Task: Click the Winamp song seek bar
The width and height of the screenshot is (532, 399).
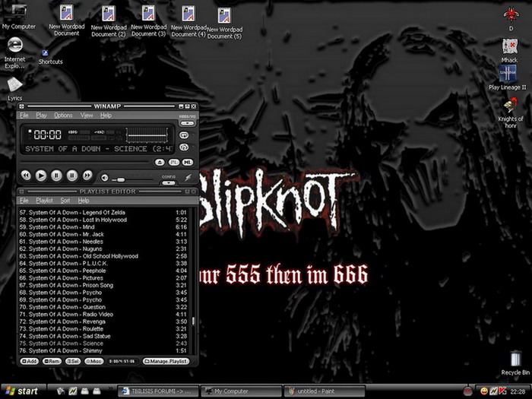Action: 85,162
